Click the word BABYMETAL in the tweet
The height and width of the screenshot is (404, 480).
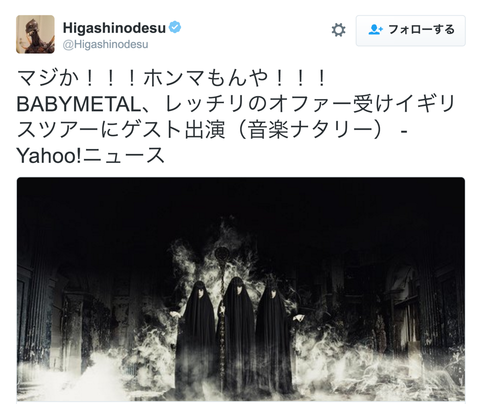coord(79,104)
